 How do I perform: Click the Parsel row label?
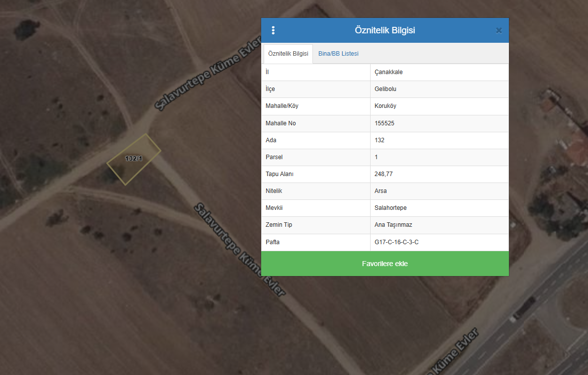[x=274, y=157]
